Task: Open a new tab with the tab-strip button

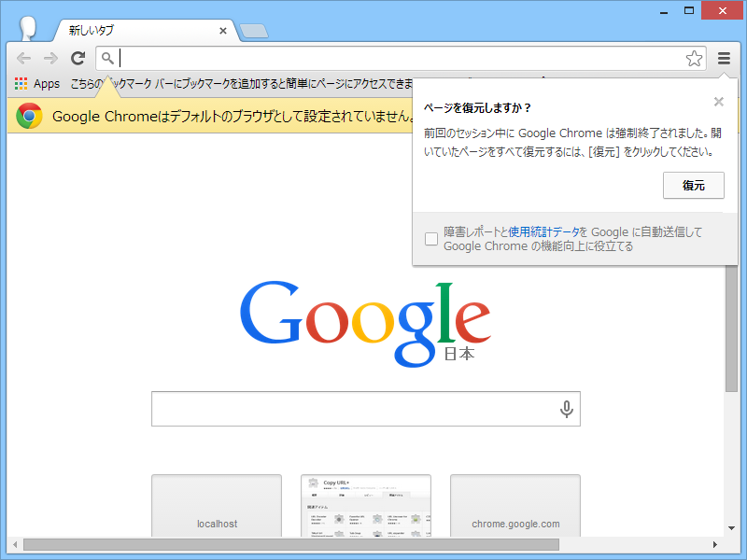Action: coord(254,31)
